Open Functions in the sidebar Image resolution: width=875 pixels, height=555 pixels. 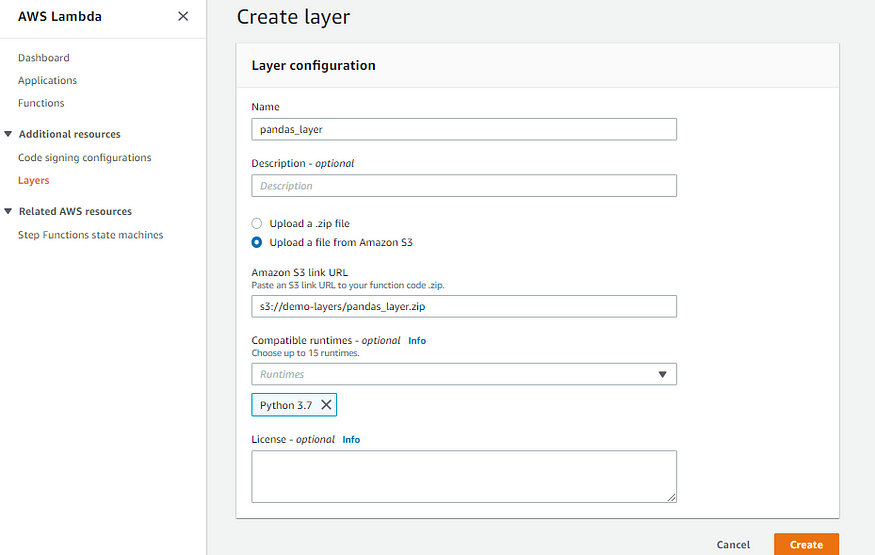coord(41,103)
